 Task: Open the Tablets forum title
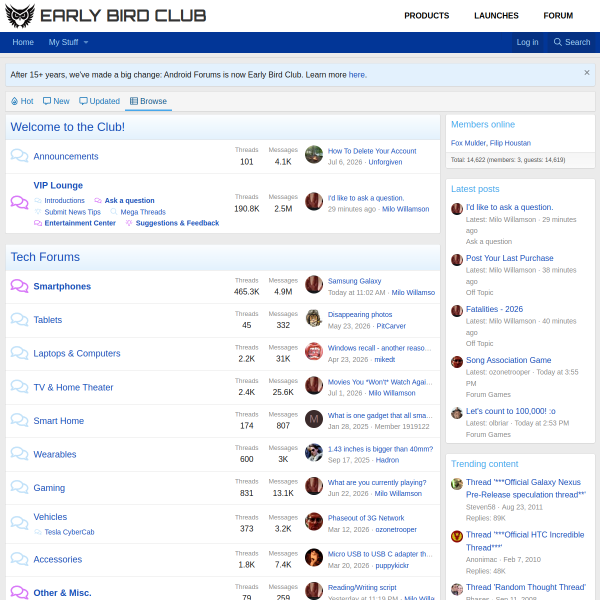pos(47,320)
